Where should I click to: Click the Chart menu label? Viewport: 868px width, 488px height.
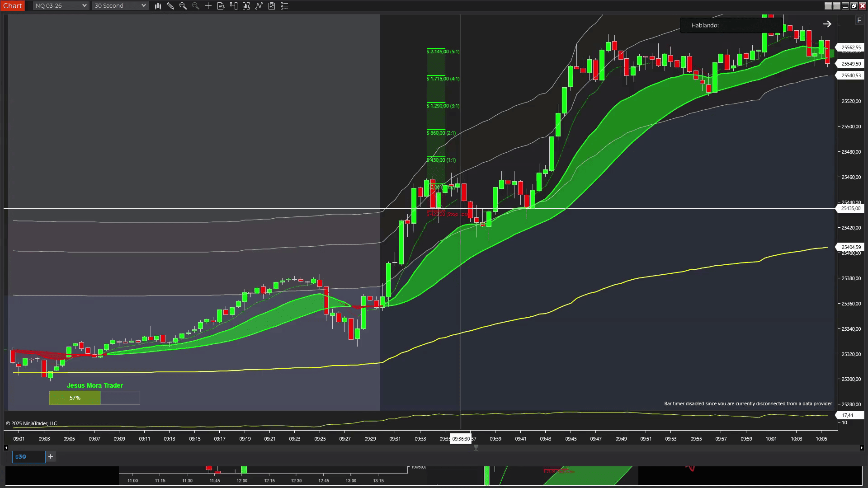(12, 6)
